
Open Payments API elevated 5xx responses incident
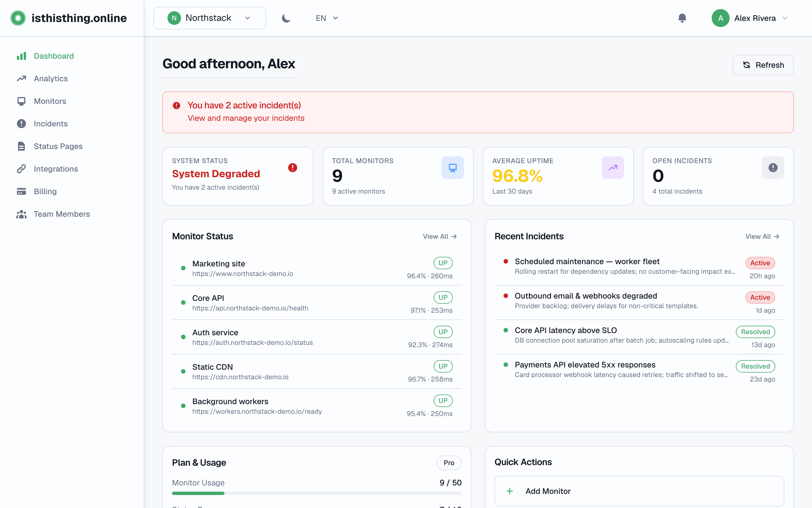click(x=639, y=372)
